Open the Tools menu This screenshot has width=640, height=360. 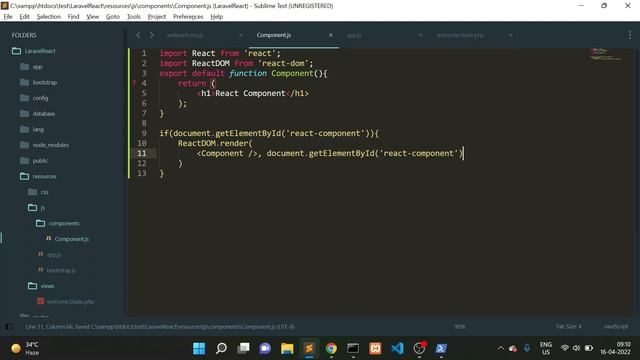[x=133, y=17]
